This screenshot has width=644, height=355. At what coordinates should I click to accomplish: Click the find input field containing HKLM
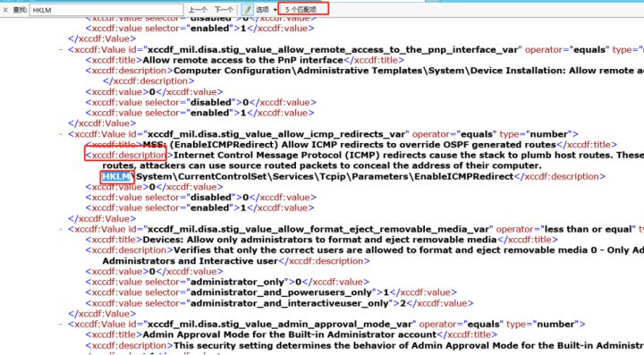106,10
